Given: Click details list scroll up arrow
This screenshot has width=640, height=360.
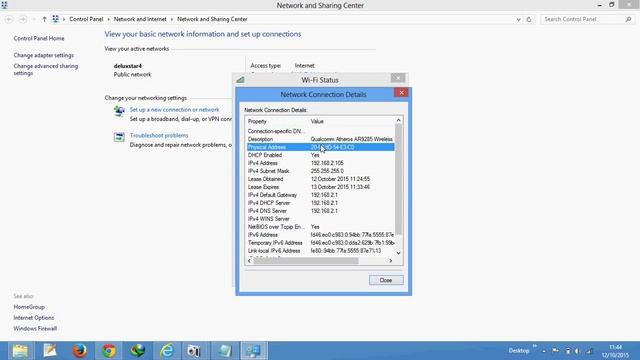Looking at the screenshot, I should click(398, 120).
